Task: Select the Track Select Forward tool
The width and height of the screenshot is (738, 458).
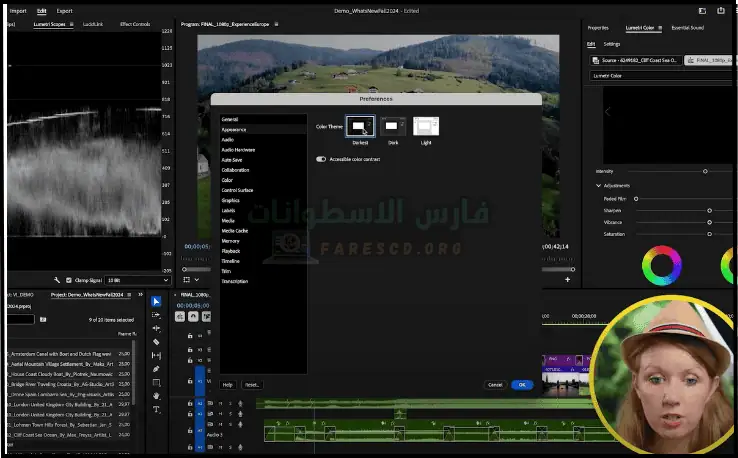Action: click(x=156, y=315)
